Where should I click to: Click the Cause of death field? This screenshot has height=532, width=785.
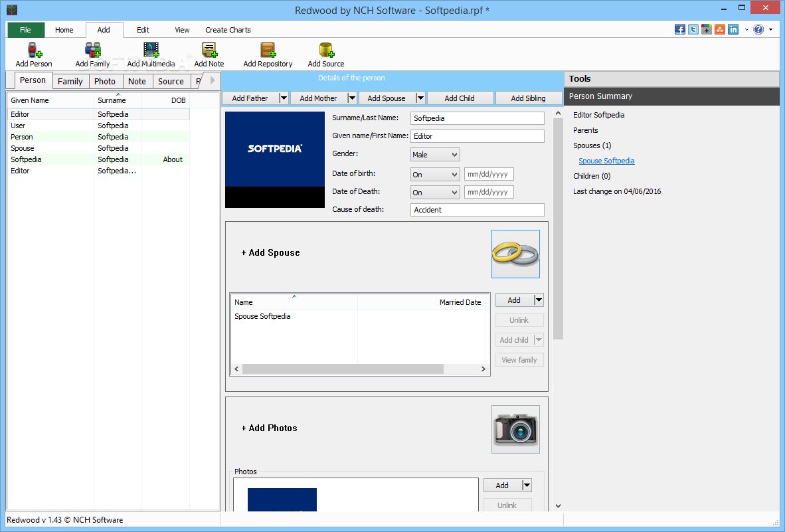click(477, 210)
